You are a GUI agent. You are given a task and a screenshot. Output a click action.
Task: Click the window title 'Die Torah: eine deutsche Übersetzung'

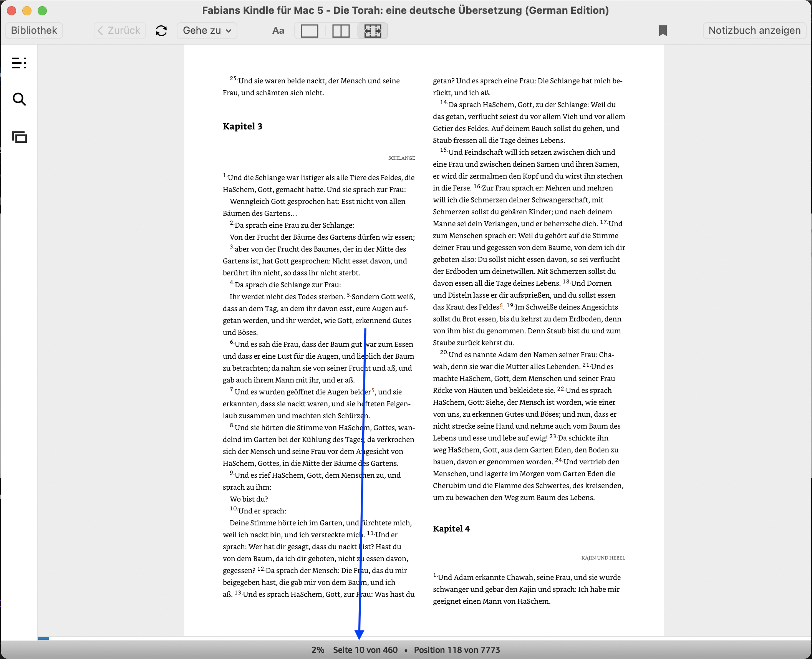(x=428, y=10)
